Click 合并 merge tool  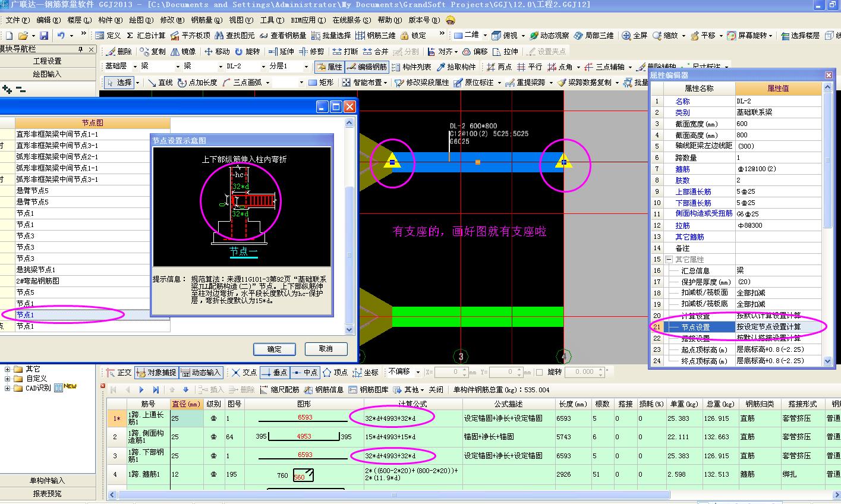[x=376, y=52]
